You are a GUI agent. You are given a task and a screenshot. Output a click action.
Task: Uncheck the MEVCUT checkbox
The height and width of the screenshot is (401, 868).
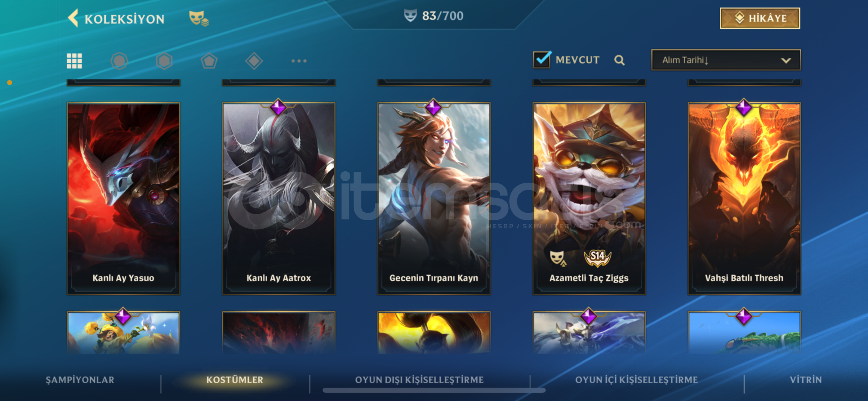click(542, 59)
